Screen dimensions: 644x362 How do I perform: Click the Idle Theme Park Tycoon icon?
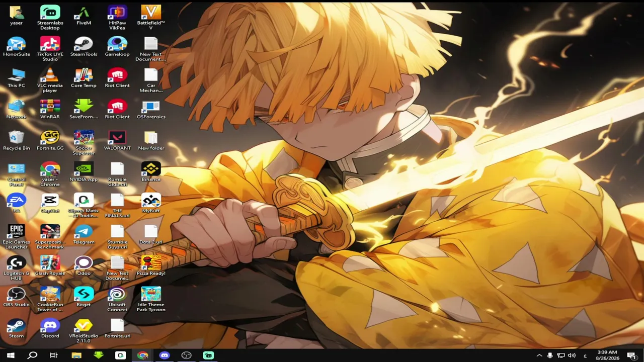pos(151,299)
